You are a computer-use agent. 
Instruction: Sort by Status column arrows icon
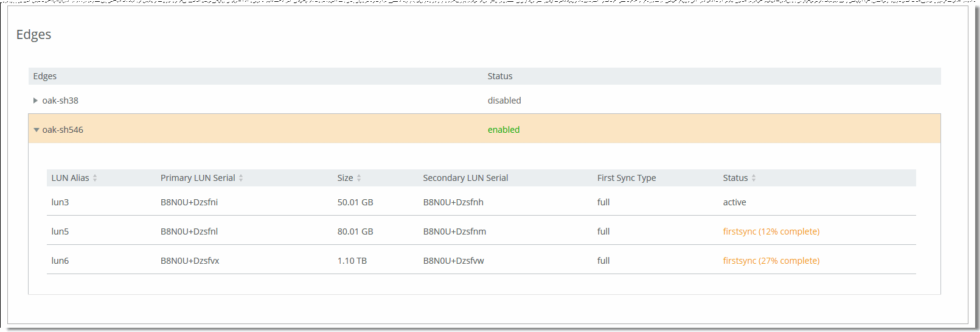(754, 178)
